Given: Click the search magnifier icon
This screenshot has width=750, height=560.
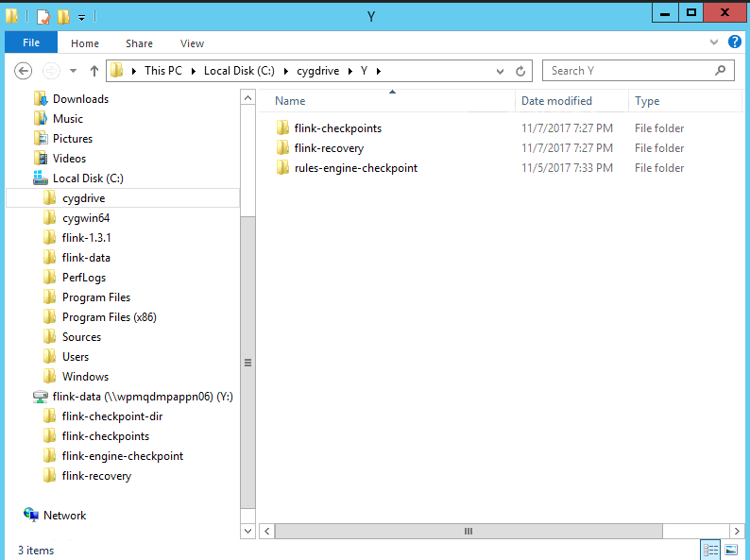Looking at the screenshot, I should (721, 71).
